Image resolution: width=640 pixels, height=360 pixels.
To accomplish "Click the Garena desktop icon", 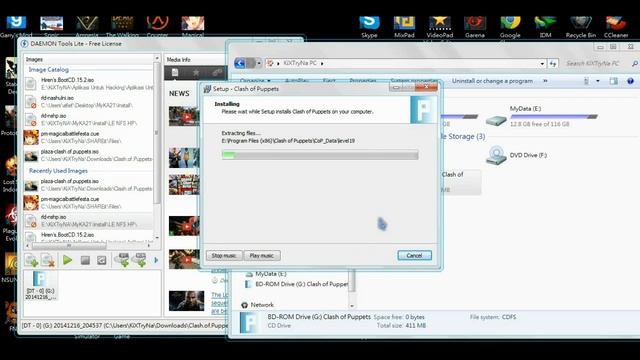I will point(475,27).
